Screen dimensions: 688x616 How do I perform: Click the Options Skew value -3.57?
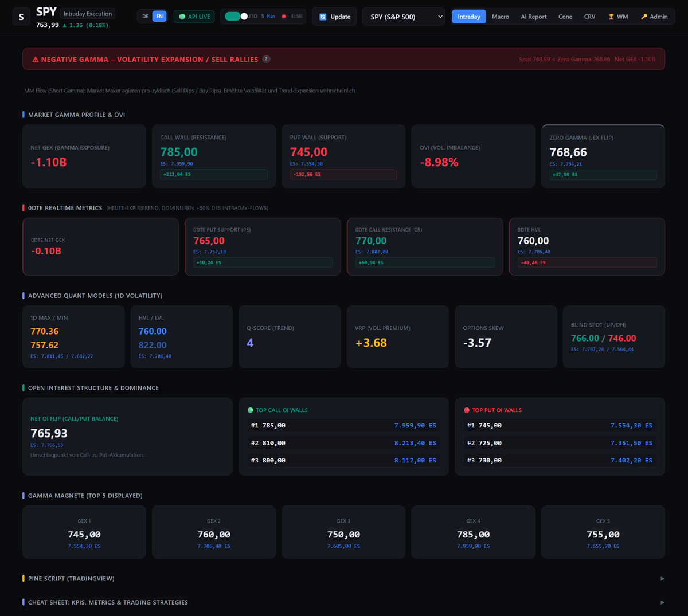pyautogui.click(x=477, y=343)
